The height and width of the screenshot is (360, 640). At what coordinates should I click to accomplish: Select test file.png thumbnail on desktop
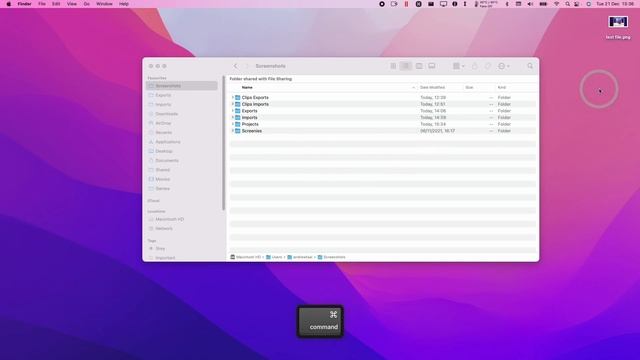[618, 22]
